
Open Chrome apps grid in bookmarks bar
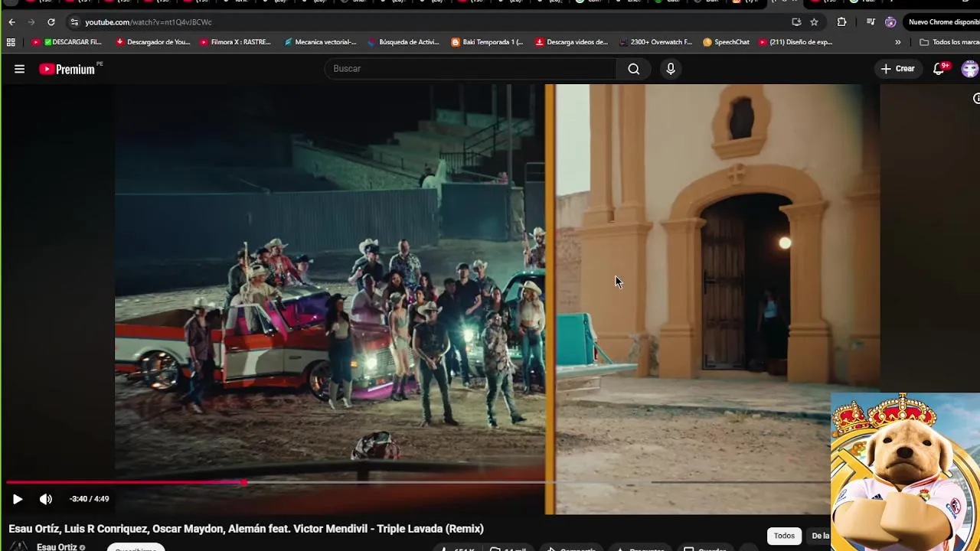coord(11,42)
